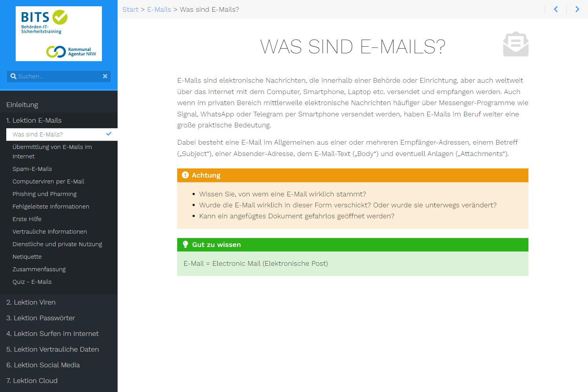Click the Achtung exclamation icon
This screenshot has height=392, width=588.
tap(185, 175)
